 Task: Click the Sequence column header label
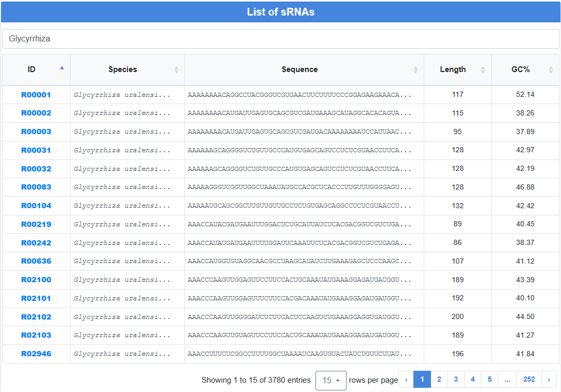pos(299,69)
